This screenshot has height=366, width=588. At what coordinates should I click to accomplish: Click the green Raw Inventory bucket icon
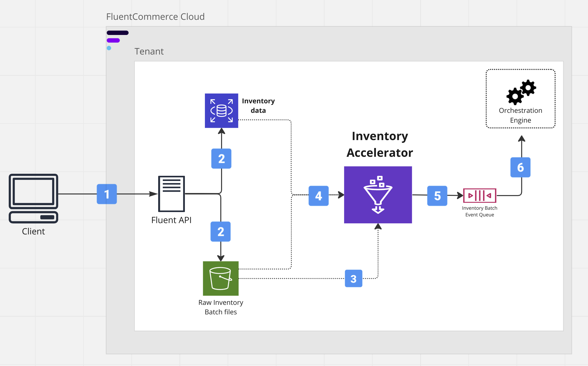pos(221,278)
